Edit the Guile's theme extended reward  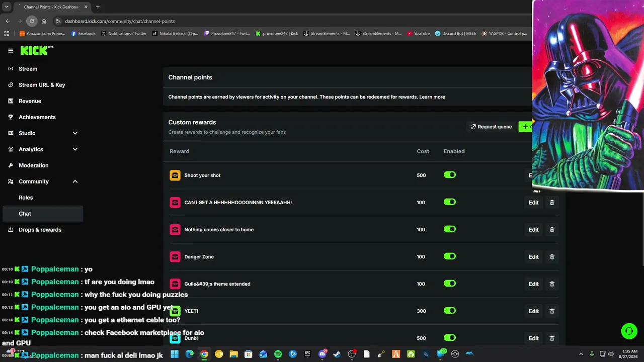point(534,284)
